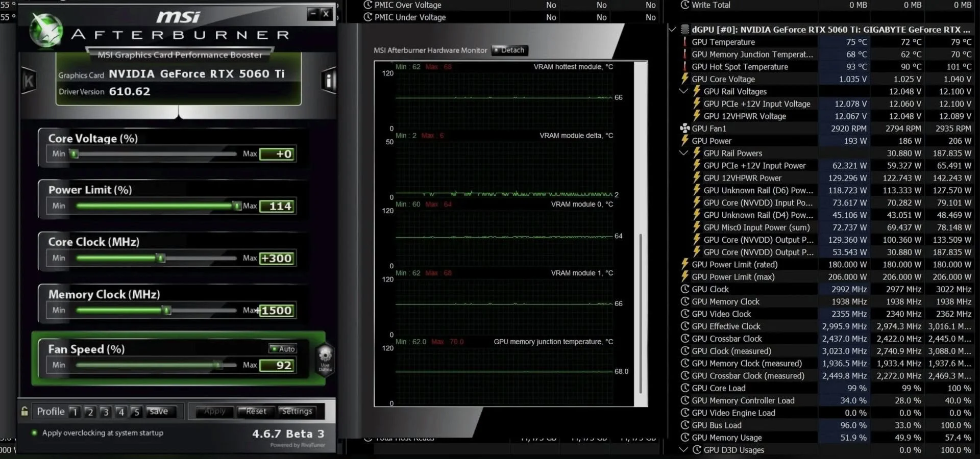Viewport: 980px width, 459px height.
Task: Click the GPU Video Clock circular icon
Action: pos(685,314)
